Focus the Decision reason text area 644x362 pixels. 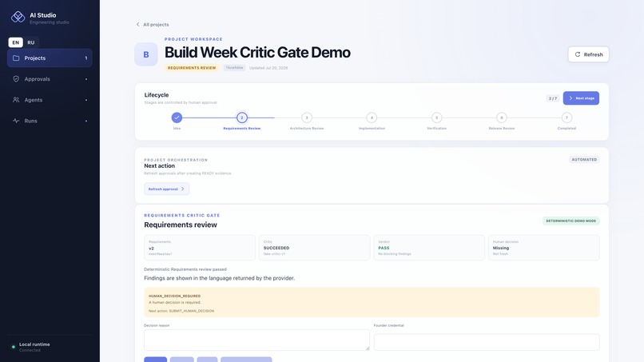click(256, 340)
